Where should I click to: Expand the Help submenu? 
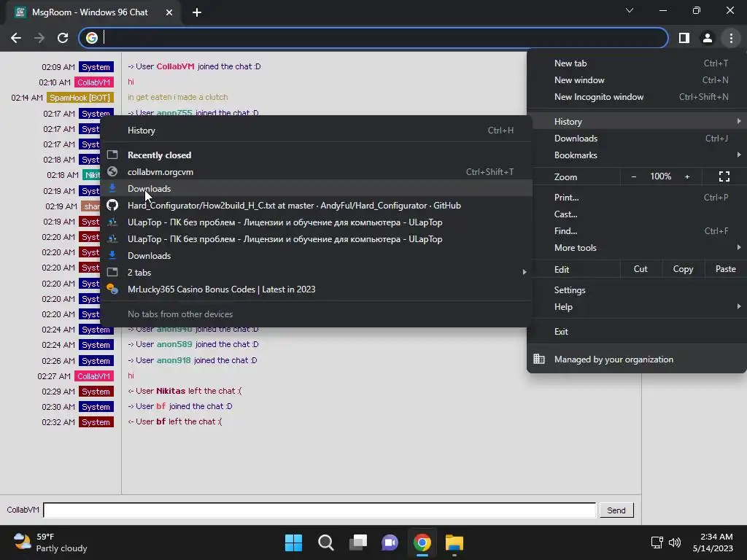(x=637, y=307)
